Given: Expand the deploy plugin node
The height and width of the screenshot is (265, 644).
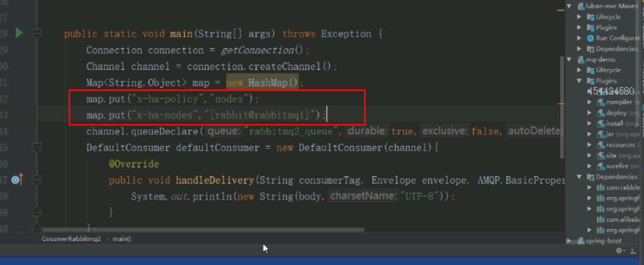Looking at the screenshot, I should pyautogui.click(x=590, y=113).
